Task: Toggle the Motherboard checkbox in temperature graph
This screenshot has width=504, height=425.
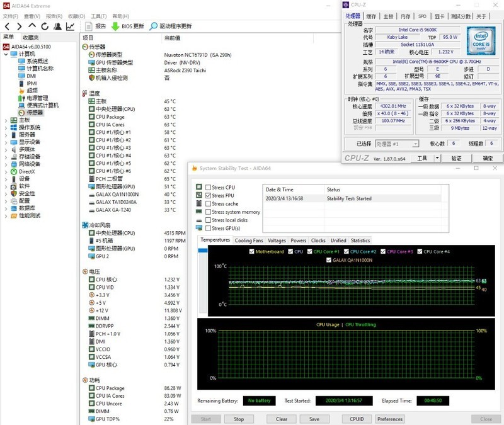Action: (x=251, y=252)
